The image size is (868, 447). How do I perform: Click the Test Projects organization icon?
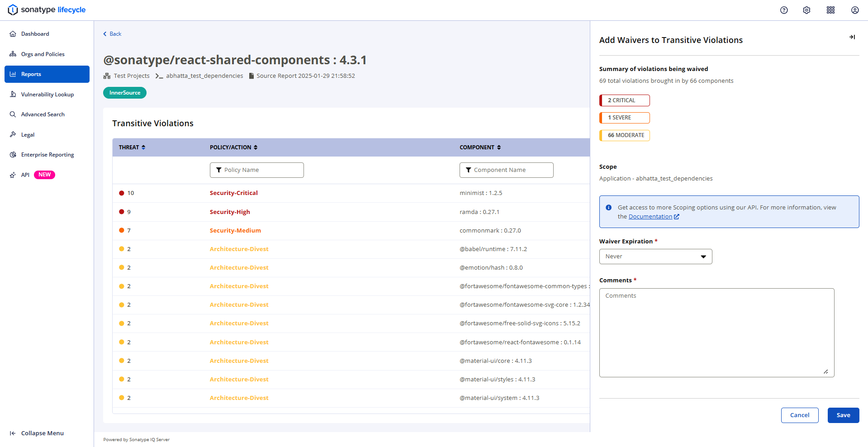click(x=107, y=76)
